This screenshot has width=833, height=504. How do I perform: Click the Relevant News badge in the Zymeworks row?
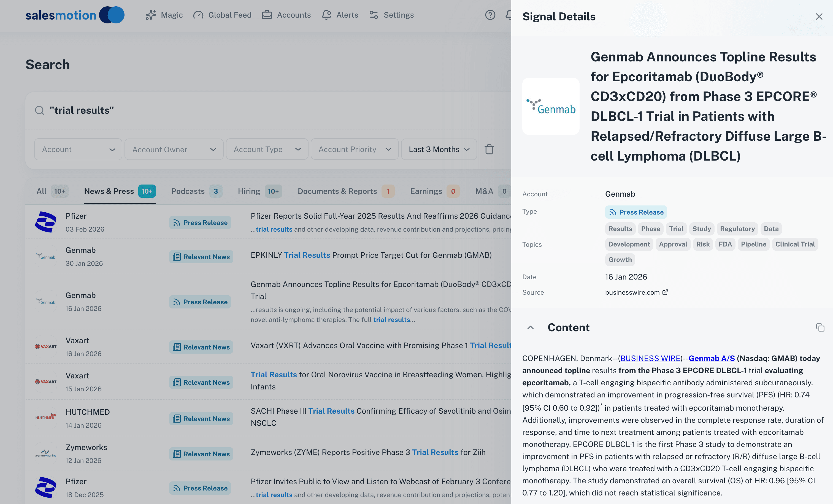click(x=201, y=454)
